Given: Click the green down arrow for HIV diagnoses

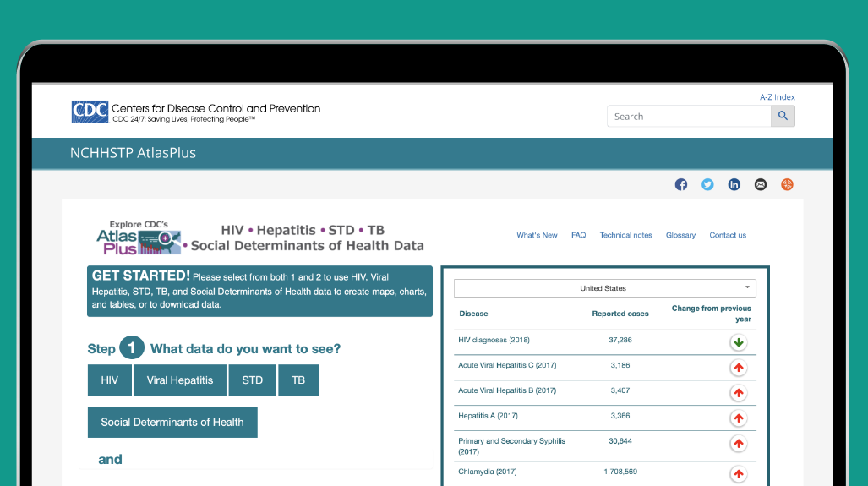Looking at the screenshot, I should pos(739,342).
